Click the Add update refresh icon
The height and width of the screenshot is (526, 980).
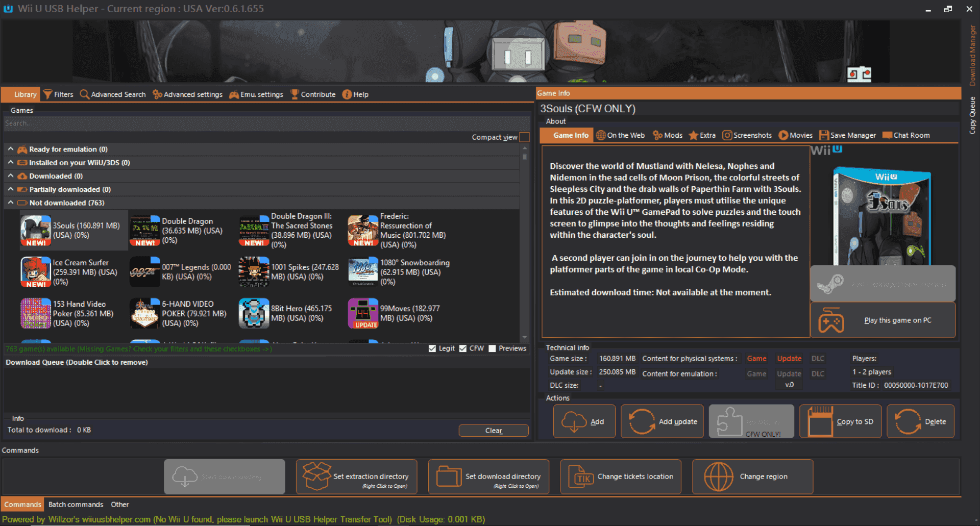(x=642, y=421)
